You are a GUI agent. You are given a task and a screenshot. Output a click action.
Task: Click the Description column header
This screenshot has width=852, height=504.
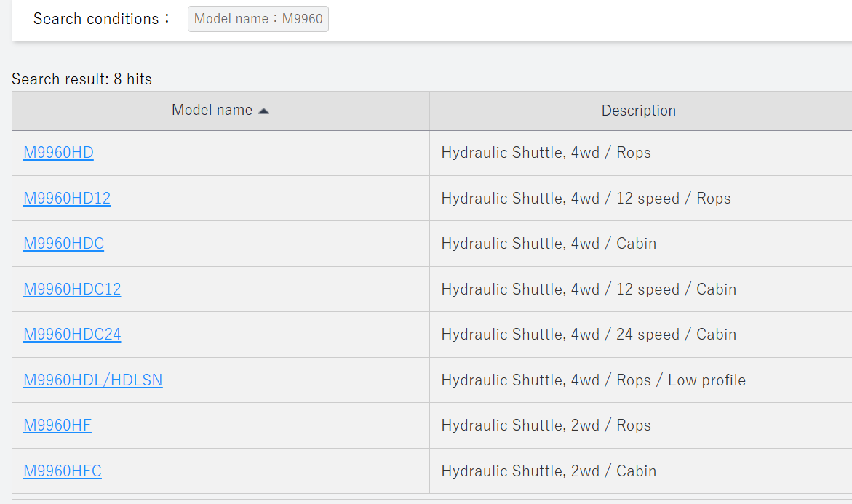[639, 111]
